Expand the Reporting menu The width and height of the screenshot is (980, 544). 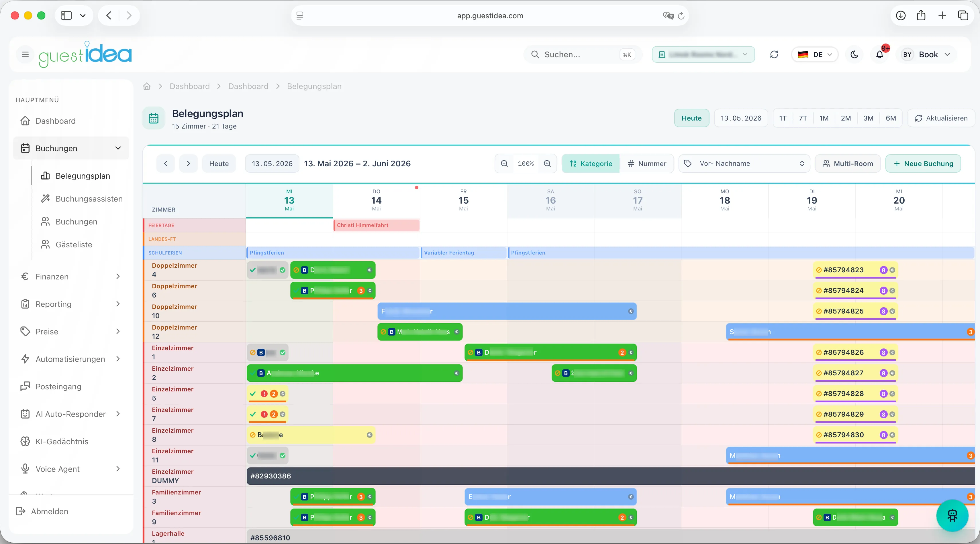point(71,304)
